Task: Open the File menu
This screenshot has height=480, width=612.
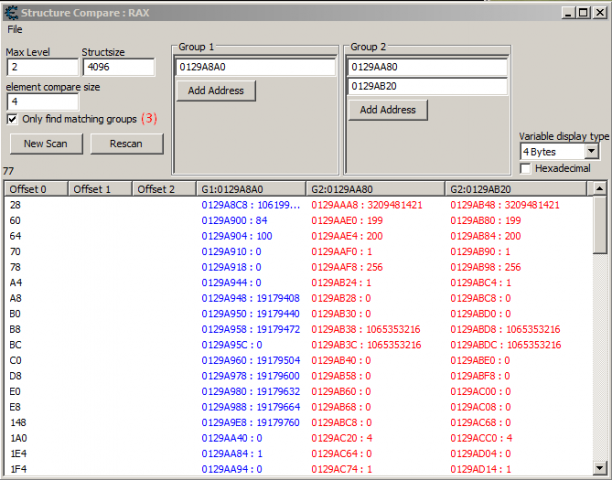Action: (15, 29)
